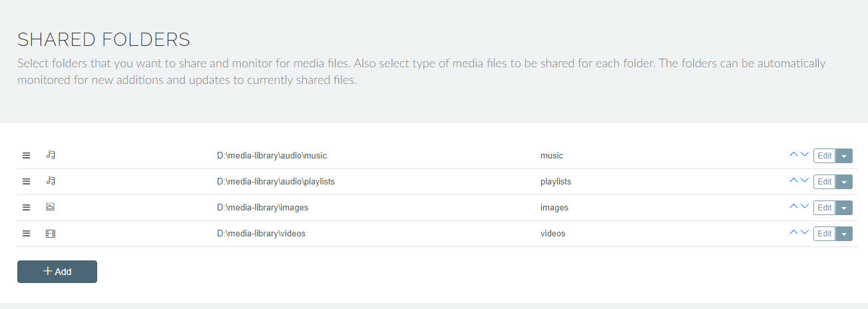The height and width of the screenshot is (309, 868).
Task: Edit the music shared folder
Action: (x=824, y=156)
